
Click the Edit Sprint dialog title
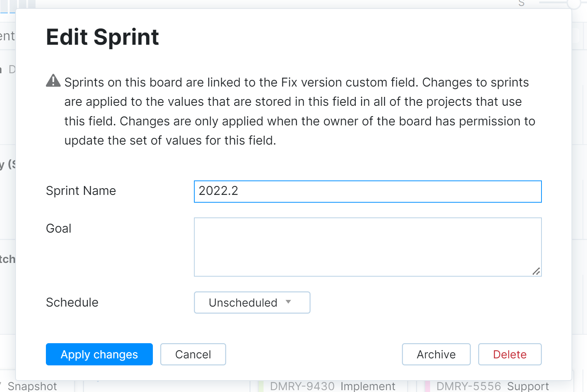[102, 37]
